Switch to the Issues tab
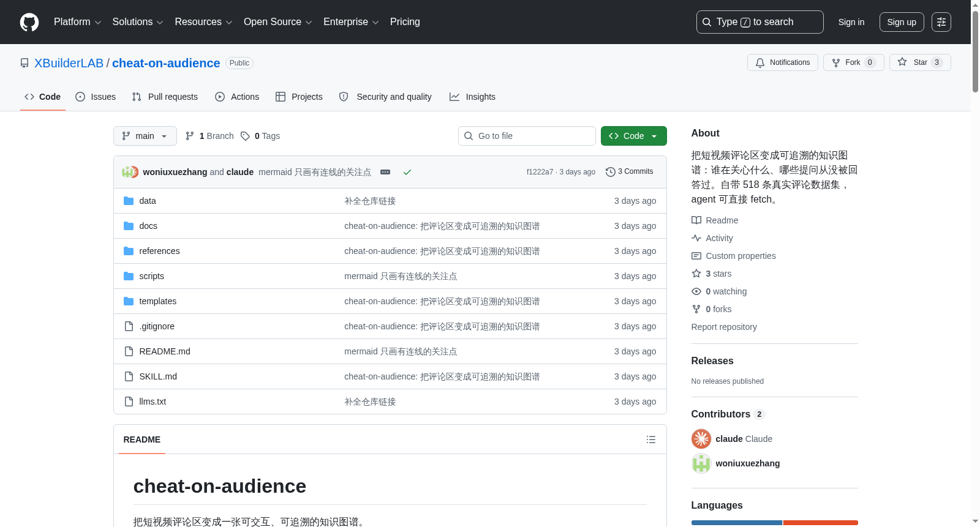Viewport: 980px width, 527px height. [96, 97]
